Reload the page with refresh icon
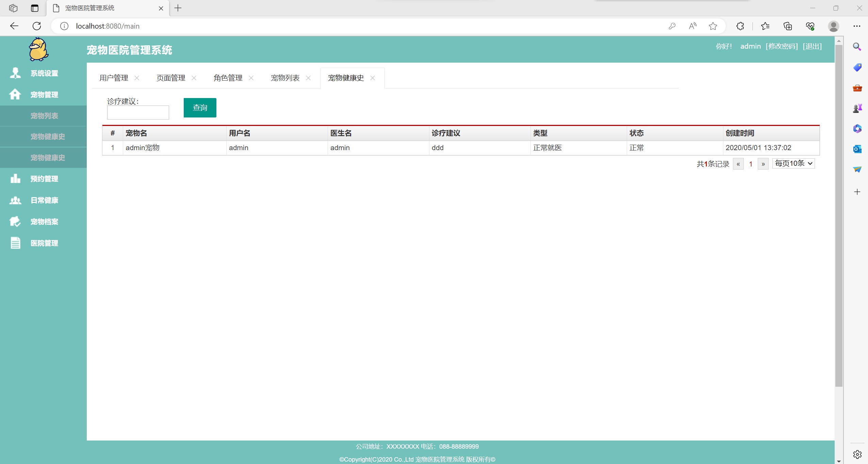 pos(37,26)
